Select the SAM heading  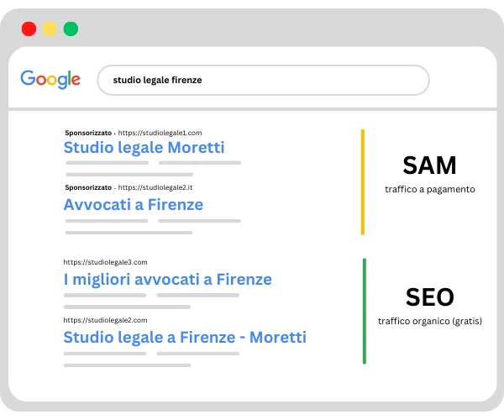pyautogui.click(x=429, y=165)
